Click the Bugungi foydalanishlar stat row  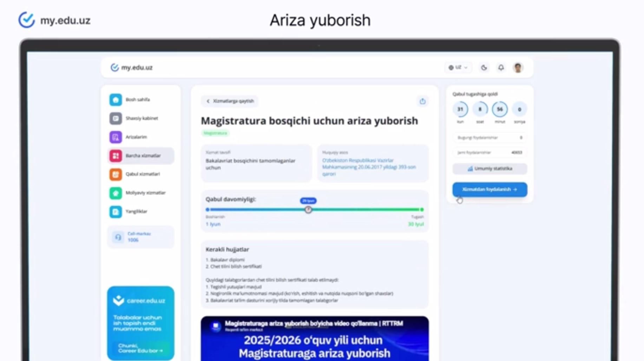(x=490, y=138)
